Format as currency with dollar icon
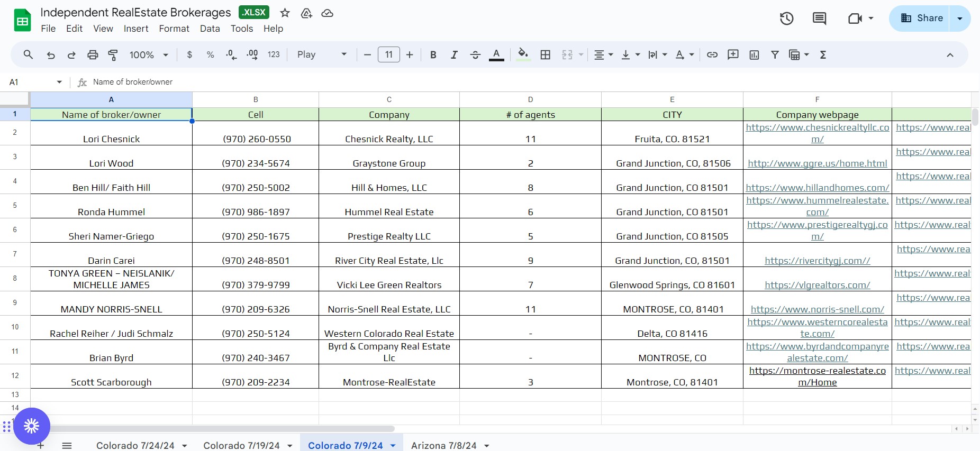 (189, 54)
